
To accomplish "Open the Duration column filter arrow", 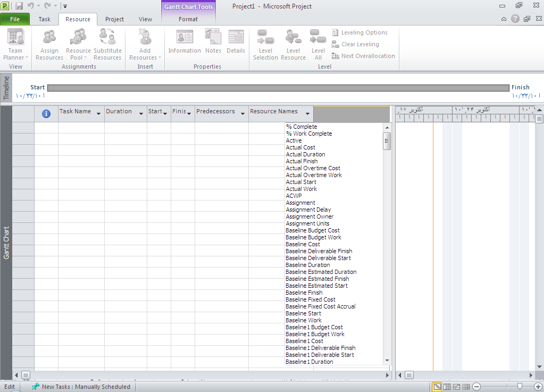I will (x=141, y=113).
